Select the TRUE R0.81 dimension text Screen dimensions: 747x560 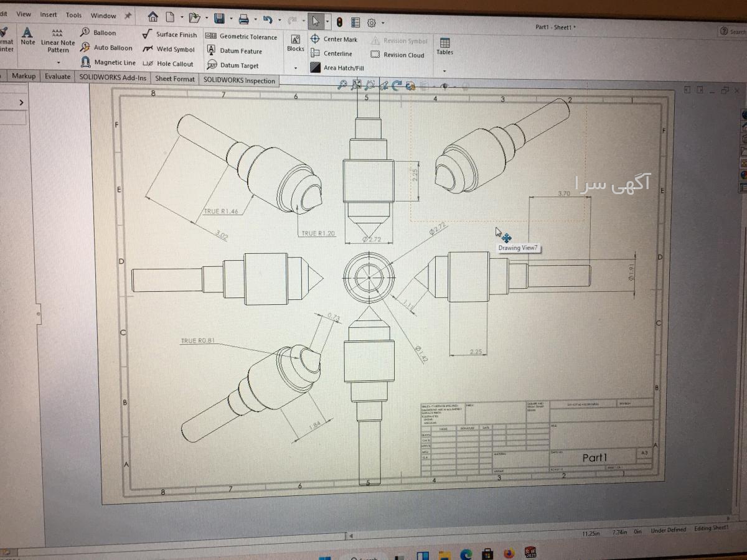coord(198,341)
